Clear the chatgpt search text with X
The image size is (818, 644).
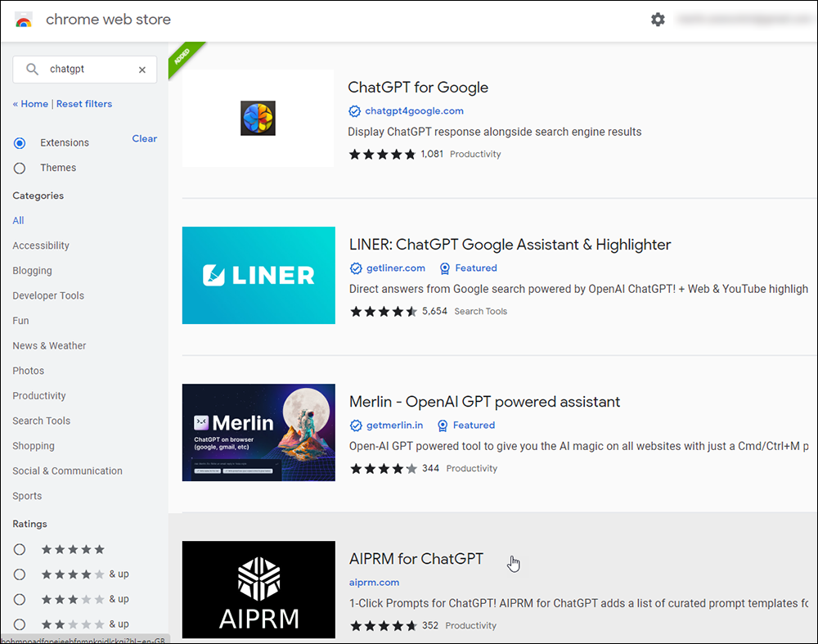pos(142,70)
